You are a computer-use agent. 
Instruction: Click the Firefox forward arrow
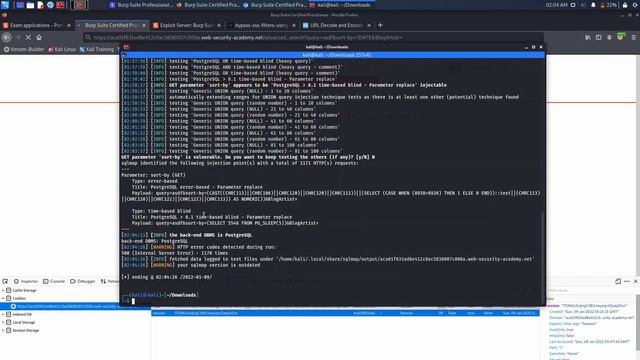point(18,37)
